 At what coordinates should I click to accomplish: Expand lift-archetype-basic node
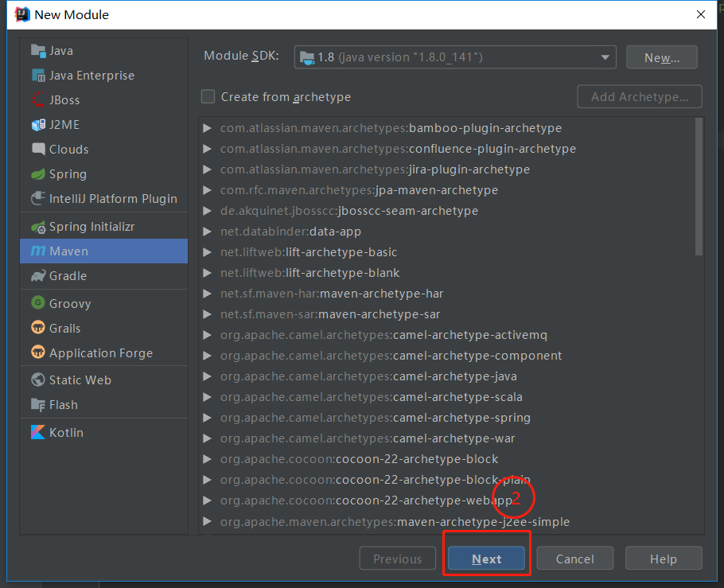pyautogui.click(x=208, y=252)
